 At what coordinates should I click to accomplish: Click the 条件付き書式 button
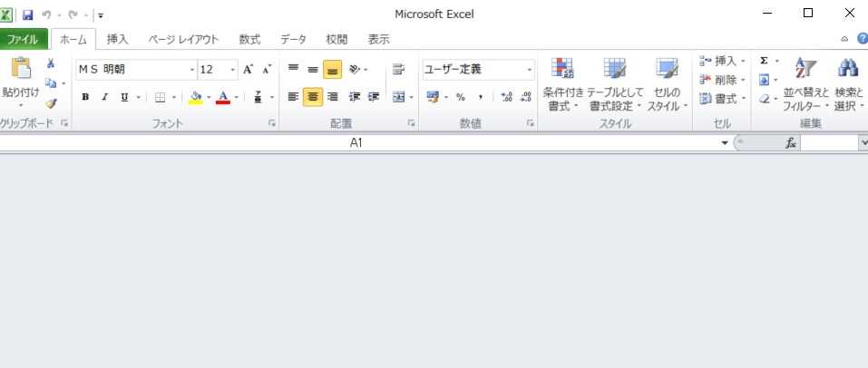click(563, 85)
